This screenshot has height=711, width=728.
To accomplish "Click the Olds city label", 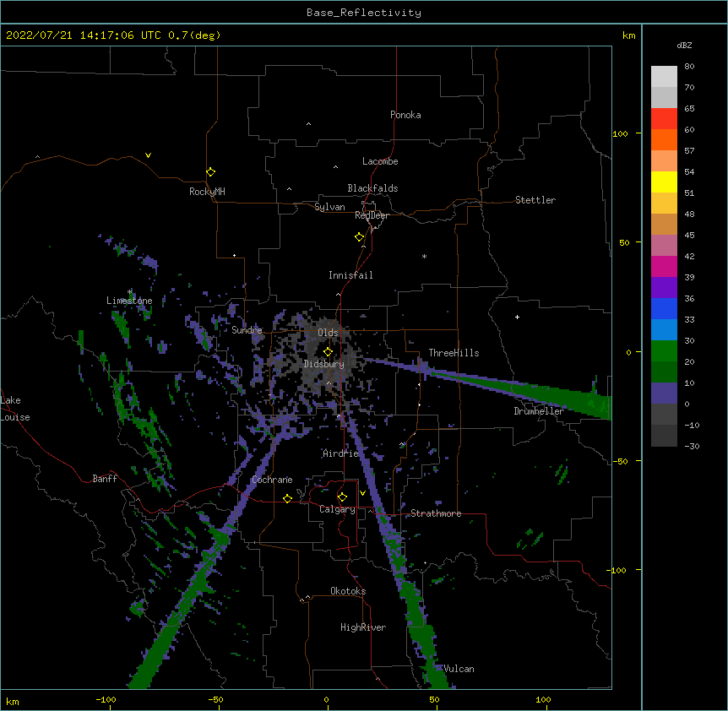I will click(328, 333).
